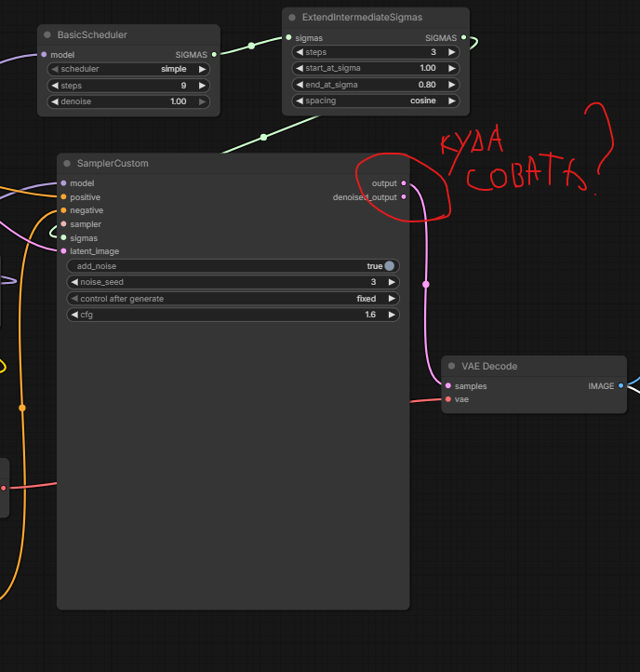
Task: Click the BasicScheduler steps value field
Action: point(128,86)
